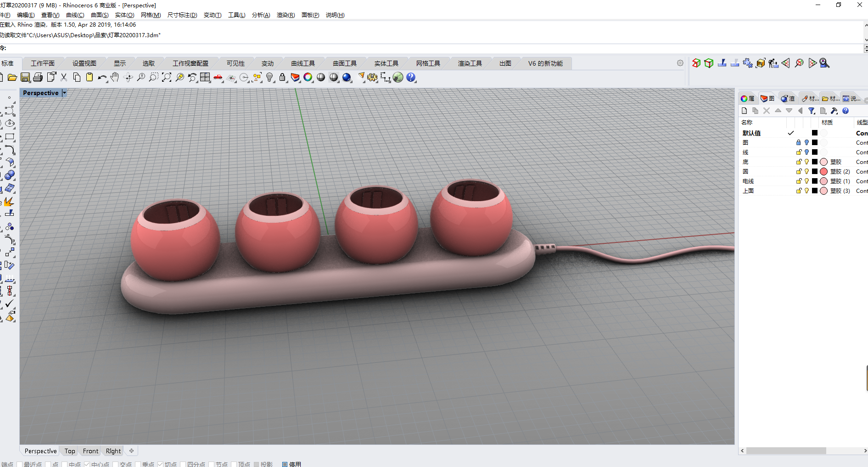Open the 曲面(S) menu
The width and height of the screenshot is (868, 467).
click(x=100, y=15)
